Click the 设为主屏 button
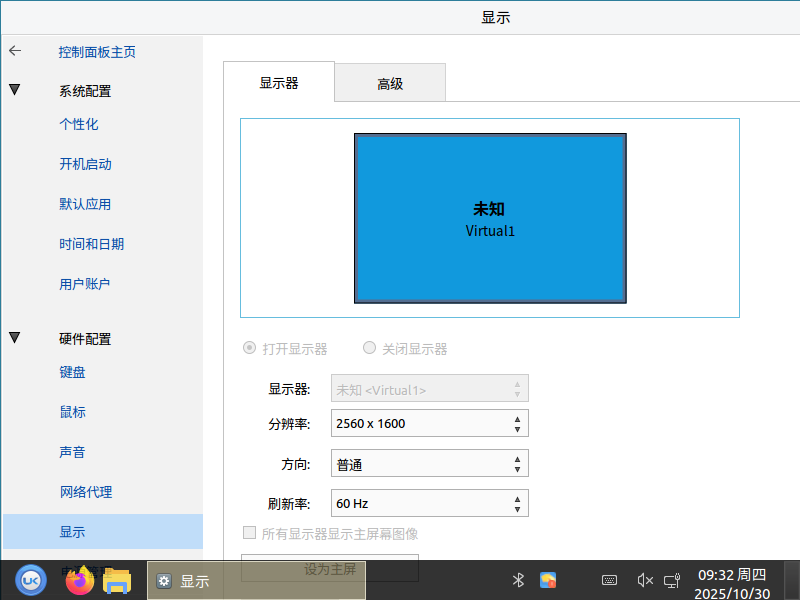The height and width of the screenshot is (600, 800). (330, 568)
